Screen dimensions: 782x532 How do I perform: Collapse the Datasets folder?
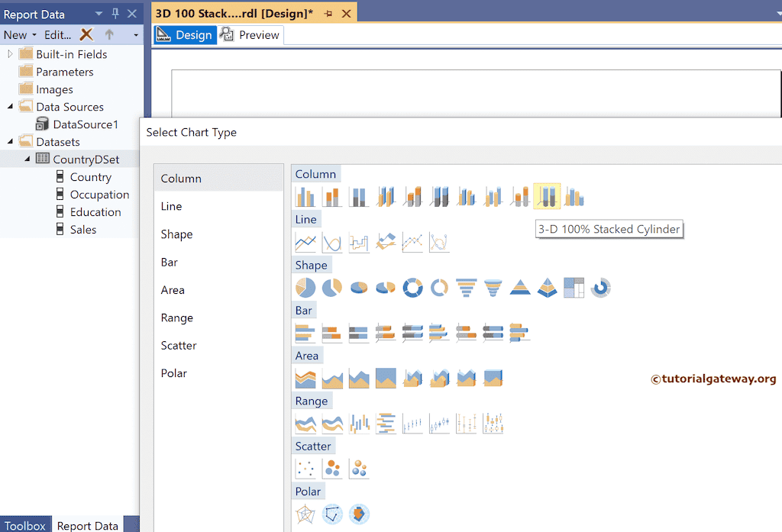tap(10, 142)
